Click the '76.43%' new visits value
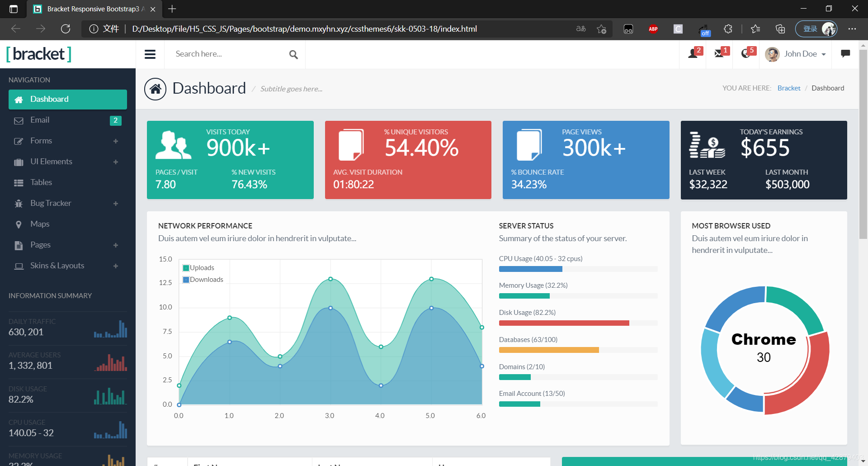 coord(249,185)
